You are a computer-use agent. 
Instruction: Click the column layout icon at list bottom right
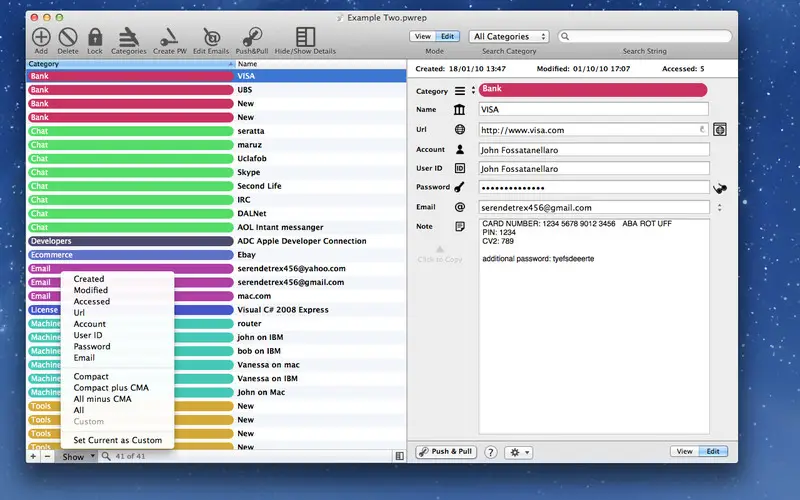tap(399, 456)
